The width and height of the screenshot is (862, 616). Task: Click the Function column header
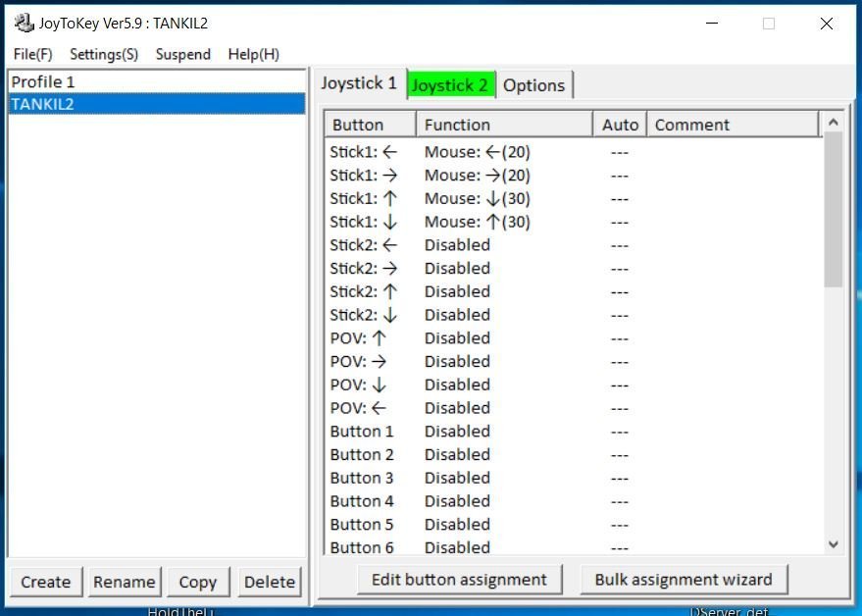(504, 125)
